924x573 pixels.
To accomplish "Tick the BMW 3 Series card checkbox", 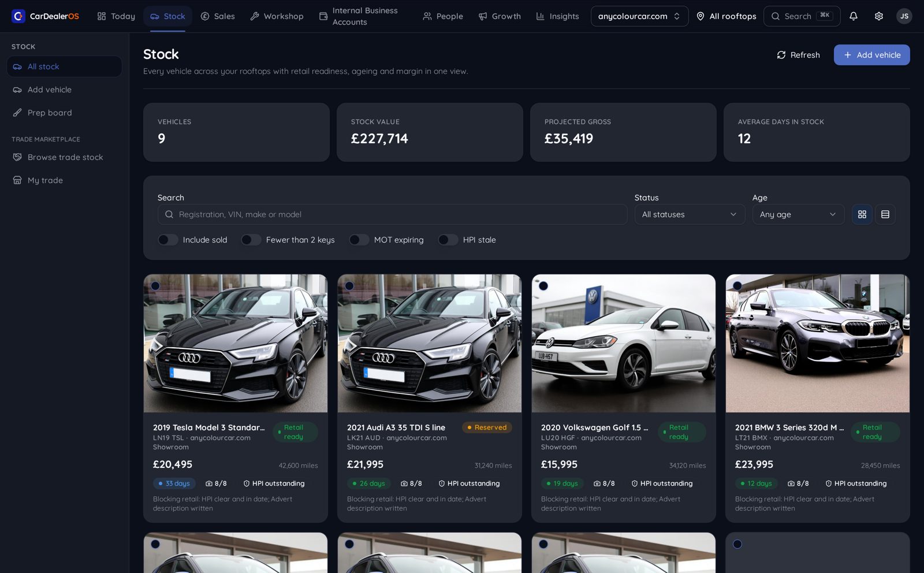I will (x=737, y=286).
